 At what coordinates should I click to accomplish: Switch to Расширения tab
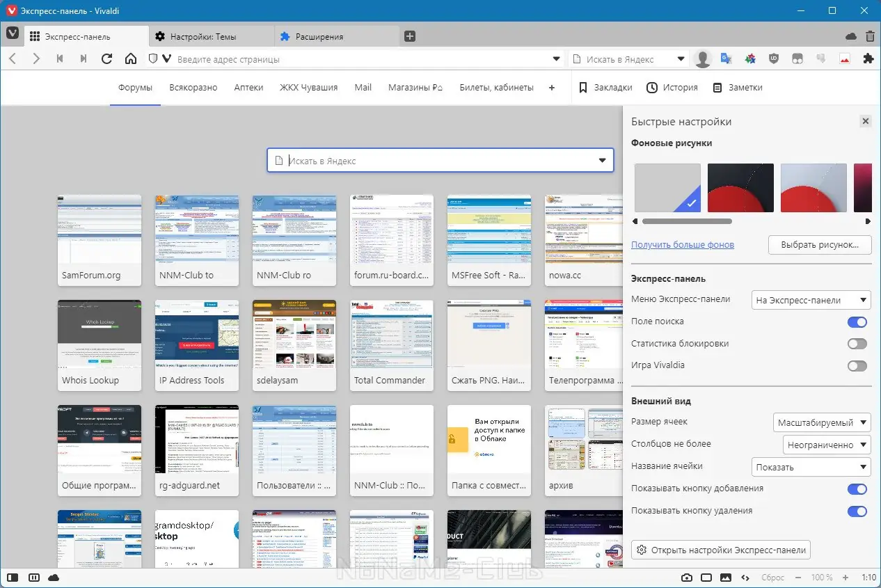click(337, 36)
